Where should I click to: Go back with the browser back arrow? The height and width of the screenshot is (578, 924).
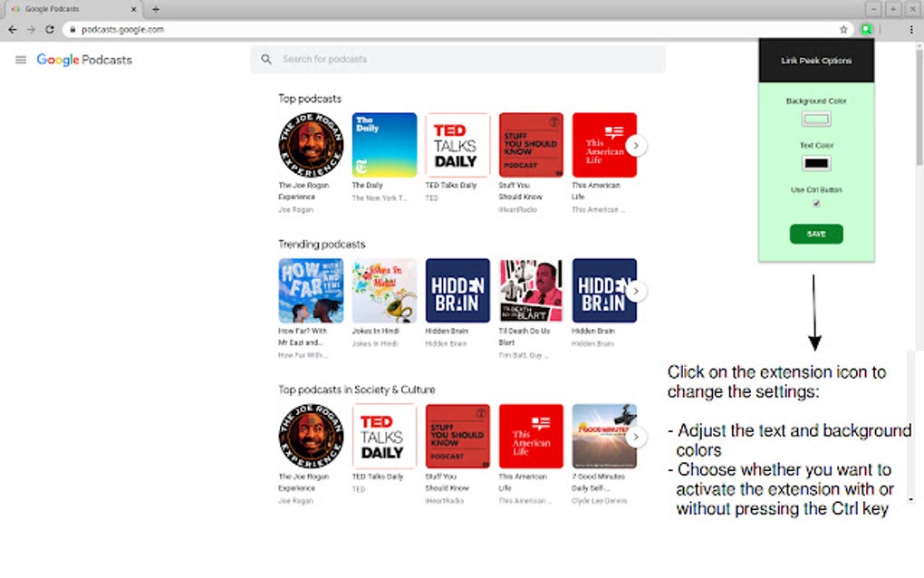(x=13, y=29)
